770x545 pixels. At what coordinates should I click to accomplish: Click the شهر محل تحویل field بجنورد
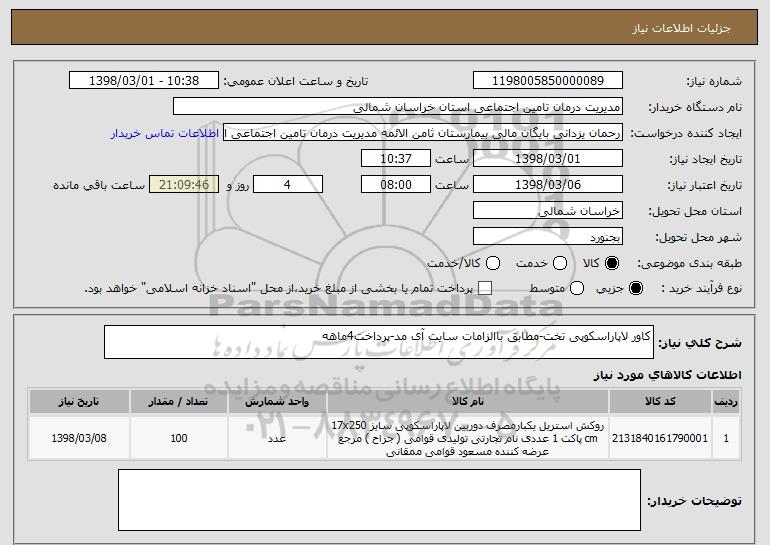(x=548, y=237)
